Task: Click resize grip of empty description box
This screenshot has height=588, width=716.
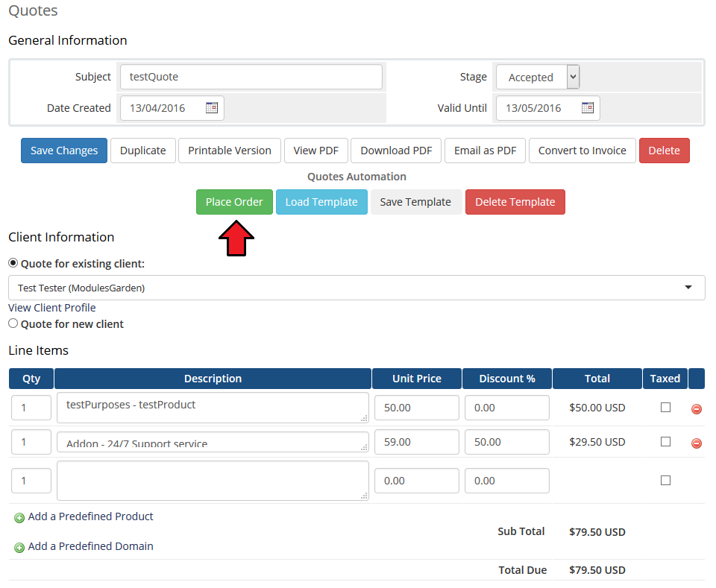Action: tap(364, 496)
